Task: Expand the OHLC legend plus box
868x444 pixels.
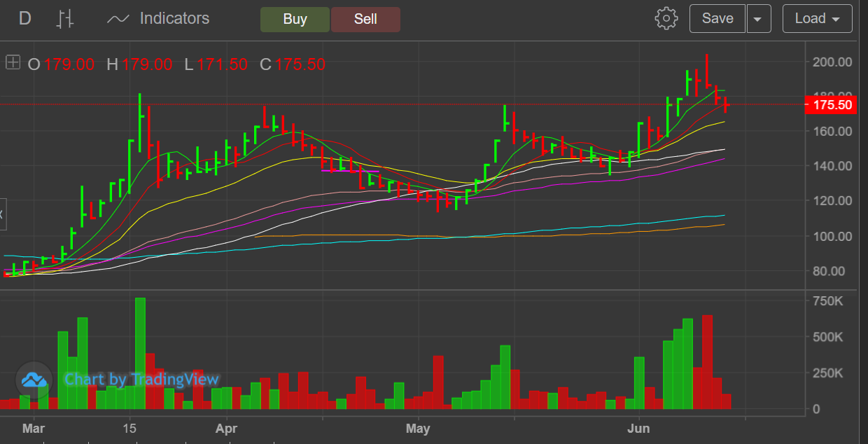Action: [13, 63]
